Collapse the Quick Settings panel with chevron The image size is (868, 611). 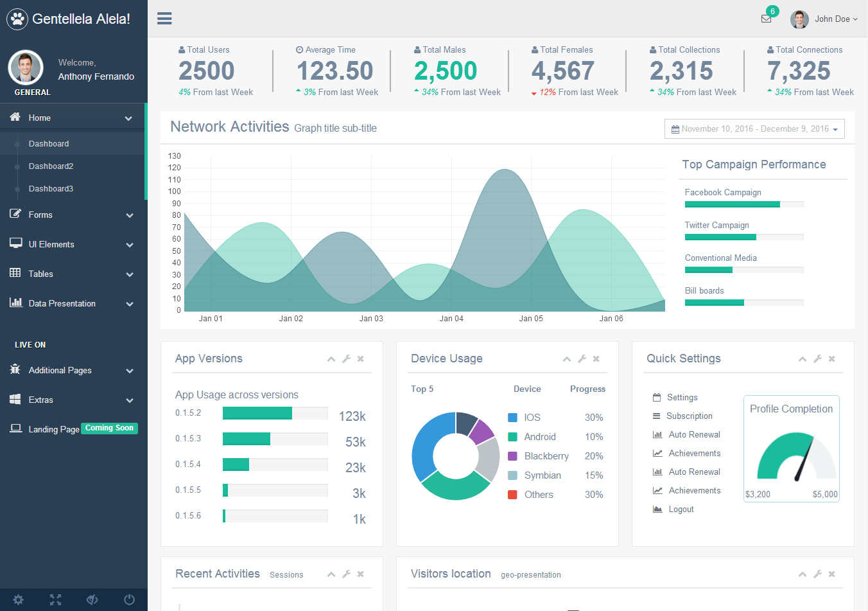click(x=803, y=359)
